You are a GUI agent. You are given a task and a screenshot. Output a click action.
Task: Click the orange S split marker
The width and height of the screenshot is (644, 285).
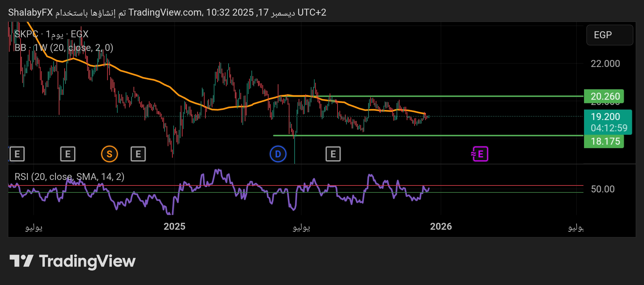(x=109, y=154)
